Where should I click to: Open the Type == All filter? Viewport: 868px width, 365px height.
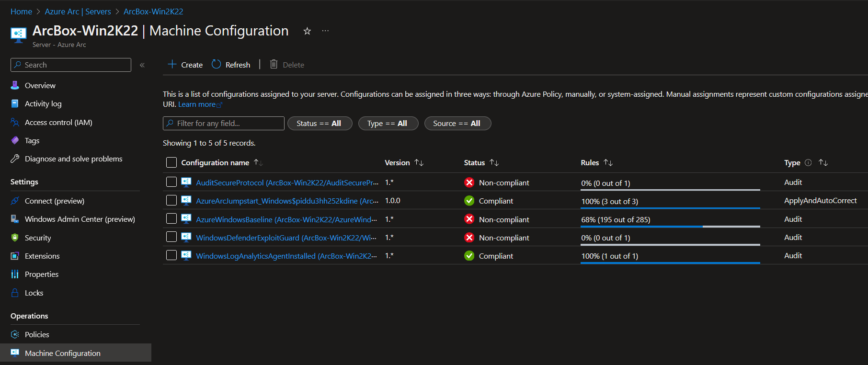(x=388, y=123)
